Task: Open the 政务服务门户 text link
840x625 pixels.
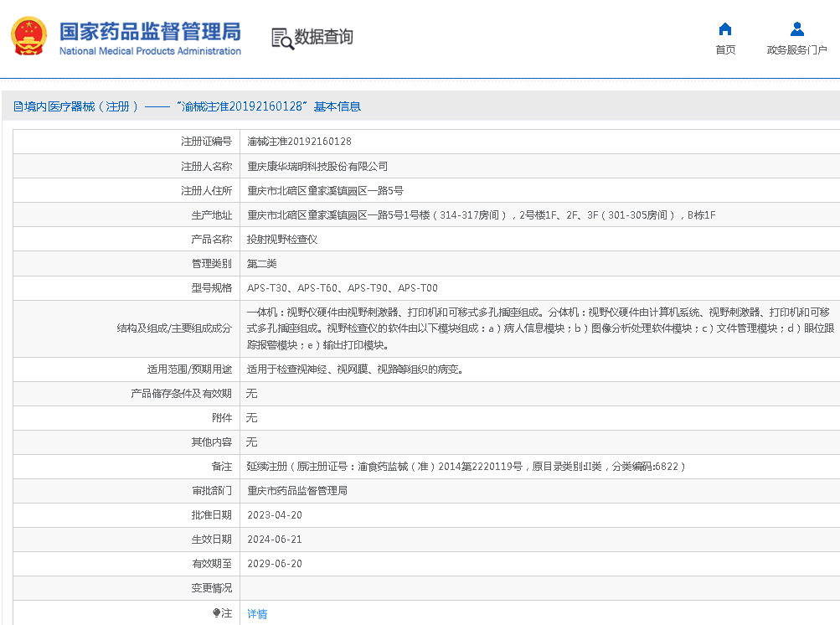Action: pyautogui.click(x=796, y=50)
